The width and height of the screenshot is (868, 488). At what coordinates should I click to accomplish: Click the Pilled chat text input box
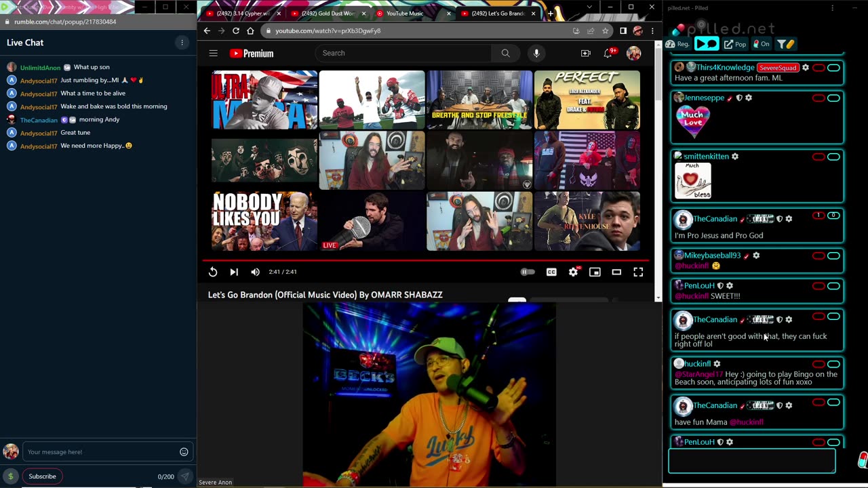(752, 461)
